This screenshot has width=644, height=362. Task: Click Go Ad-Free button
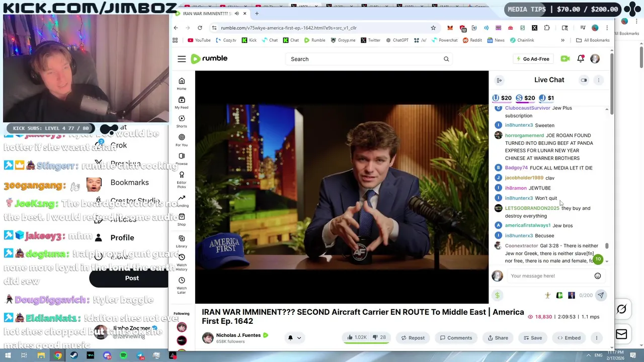(x=533, y=59)
